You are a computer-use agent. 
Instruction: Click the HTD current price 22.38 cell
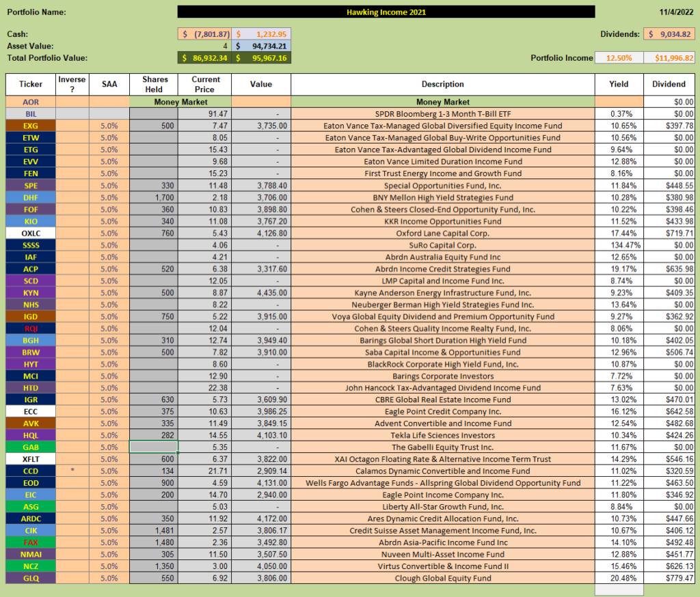click(205, 388)
